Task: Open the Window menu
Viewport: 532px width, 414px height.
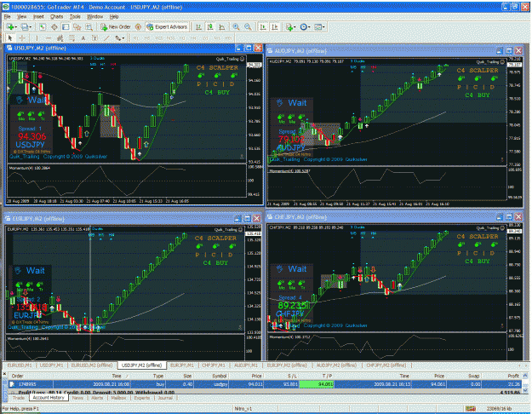Action: [x=95, y=16]
